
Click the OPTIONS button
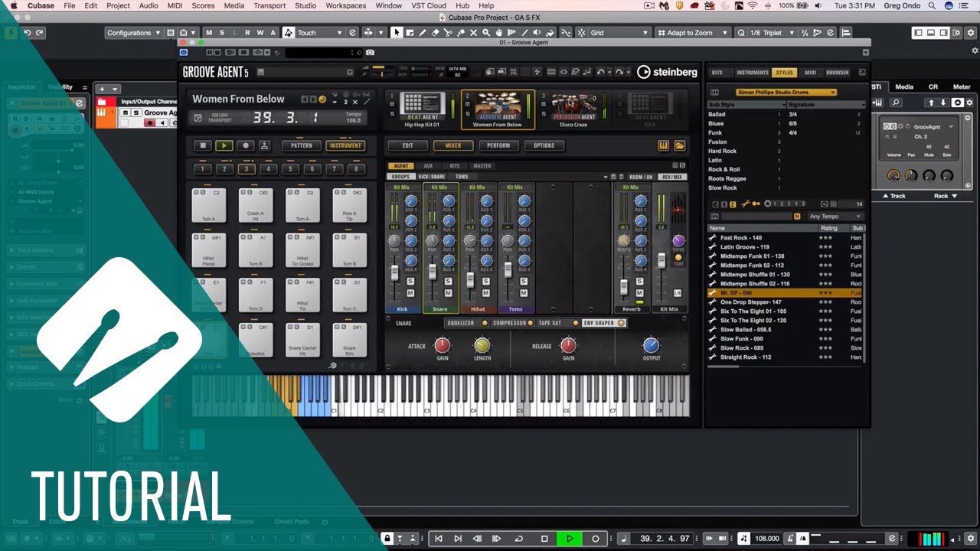(x=544, y=145)
